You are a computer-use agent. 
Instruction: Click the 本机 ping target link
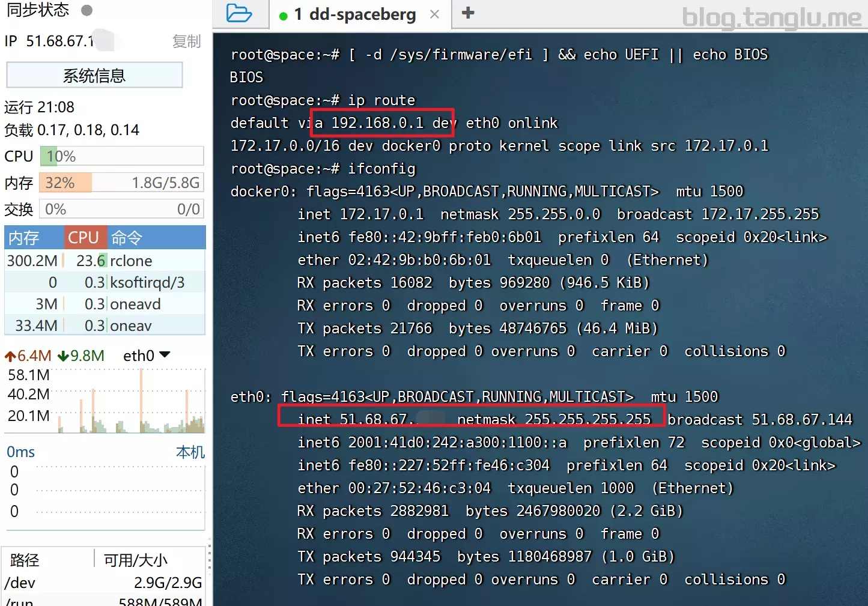[190, 452]
